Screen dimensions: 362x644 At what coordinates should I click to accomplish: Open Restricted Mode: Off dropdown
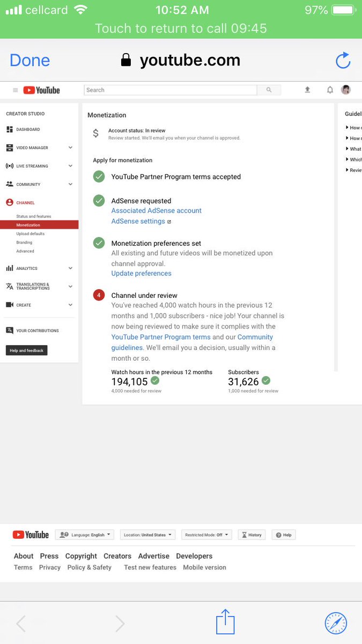[206, 535]
